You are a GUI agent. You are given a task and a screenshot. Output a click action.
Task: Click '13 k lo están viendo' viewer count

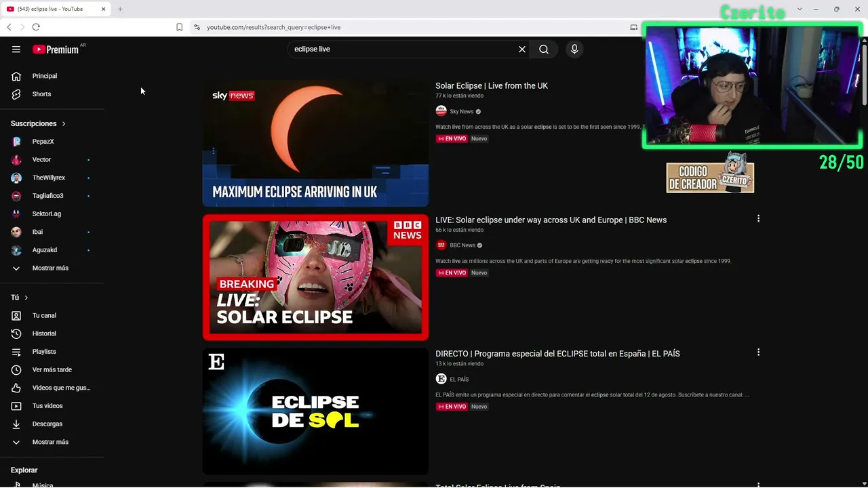[459, 364]
